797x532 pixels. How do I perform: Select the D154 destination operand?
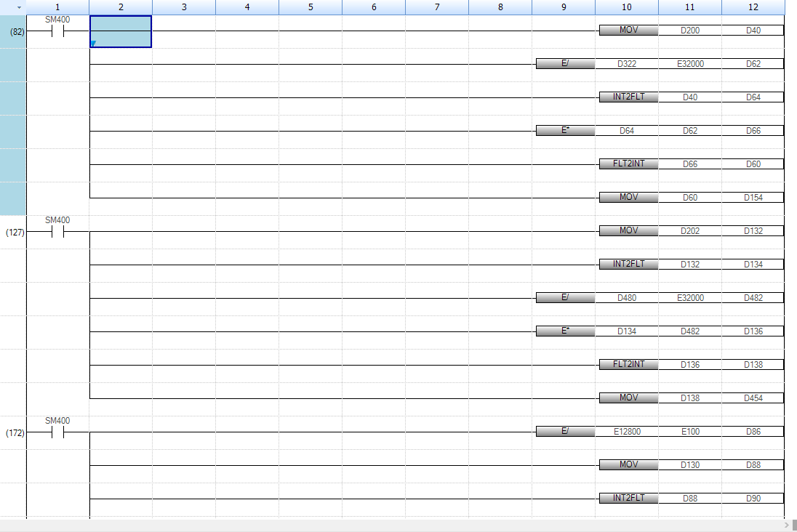coord(753,198)
